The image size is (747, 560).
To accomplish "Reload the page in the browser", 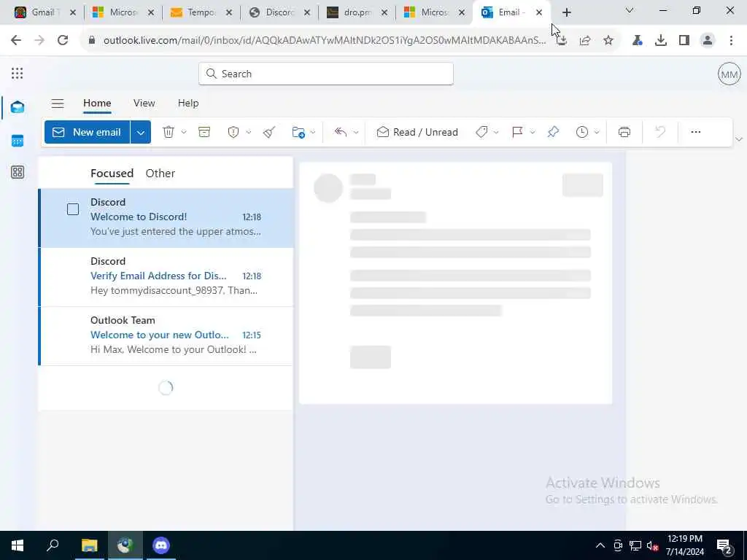I will click(x=63, y=41).
